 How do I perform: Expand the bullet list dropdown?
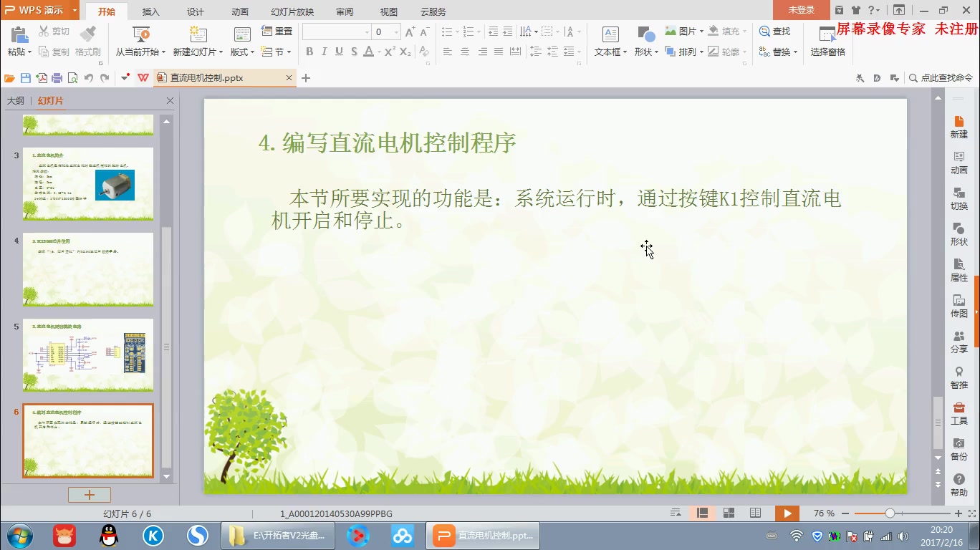pyautogui.click(x=456, y=32)
